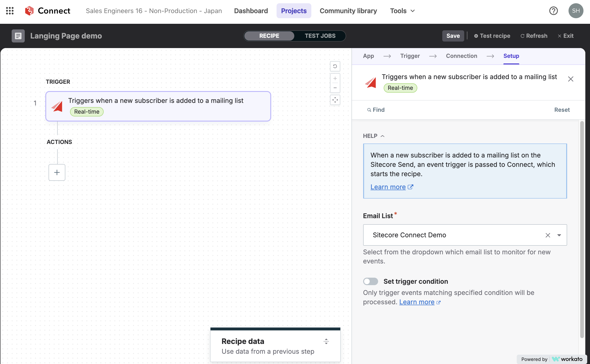Reset the setup fields

(562, 110)
